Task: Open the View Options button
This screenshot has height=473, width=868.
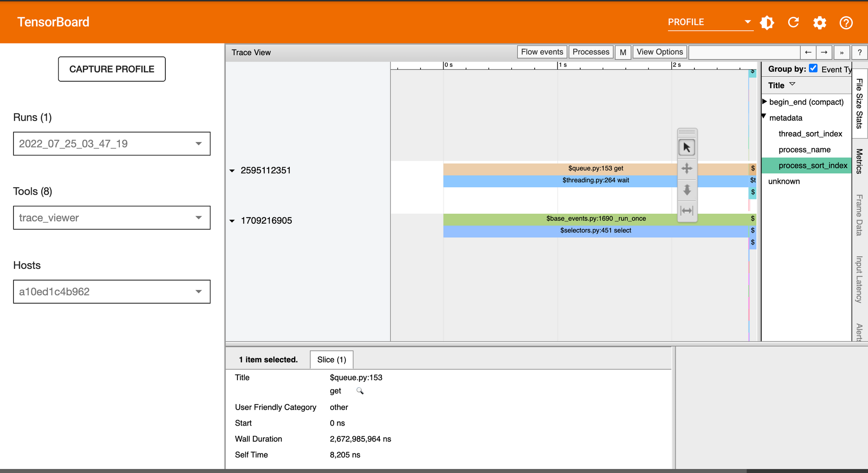Action: [x=660, y=52]
